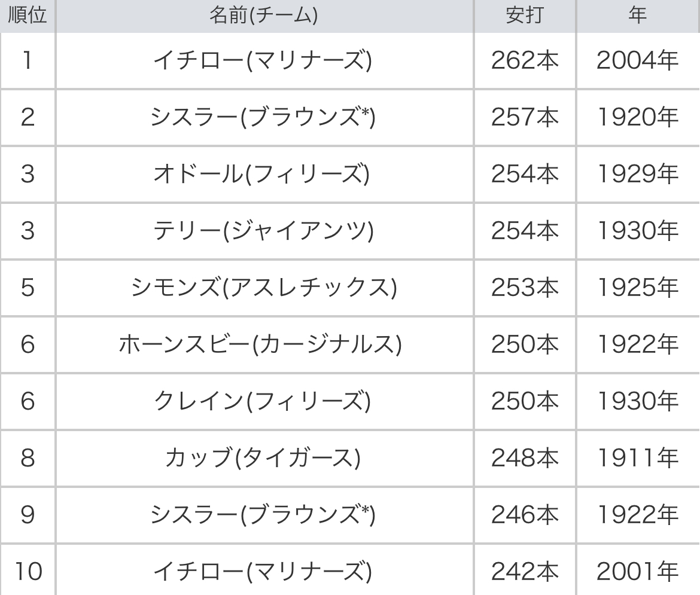Select the 1920年 year cell
This screenshot has width=700, height=595.
pos(638,118)
